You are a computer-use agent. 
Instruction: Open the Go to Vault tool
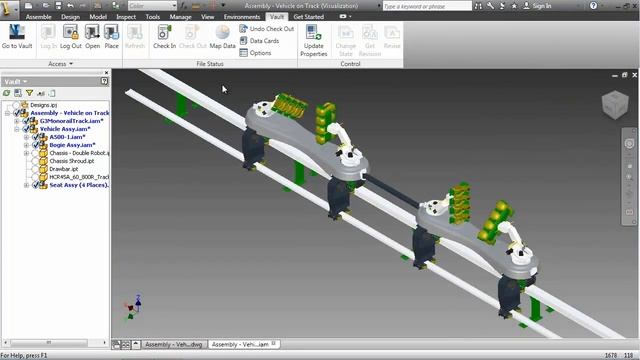coord(17,37)
